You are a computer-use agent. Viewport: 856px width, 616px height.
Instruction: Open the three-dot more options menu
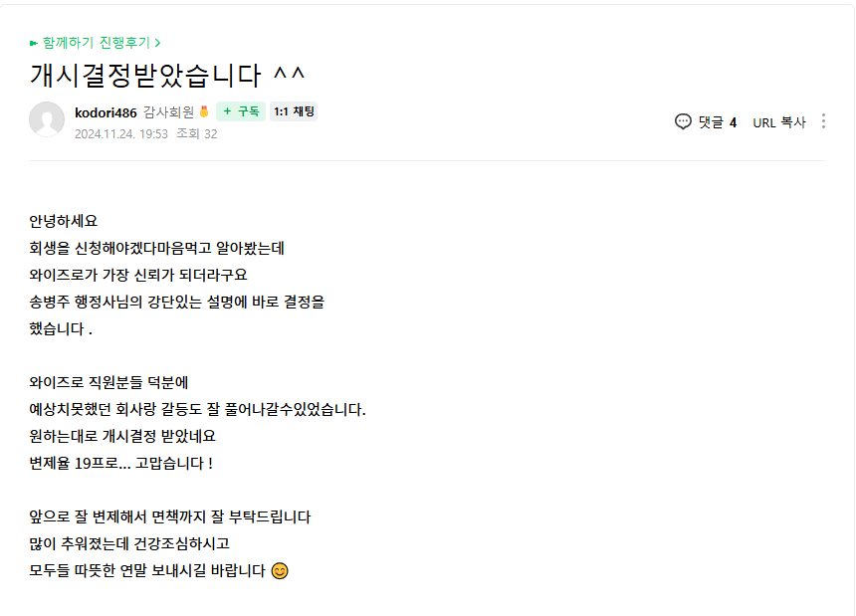tap(823, 121)
